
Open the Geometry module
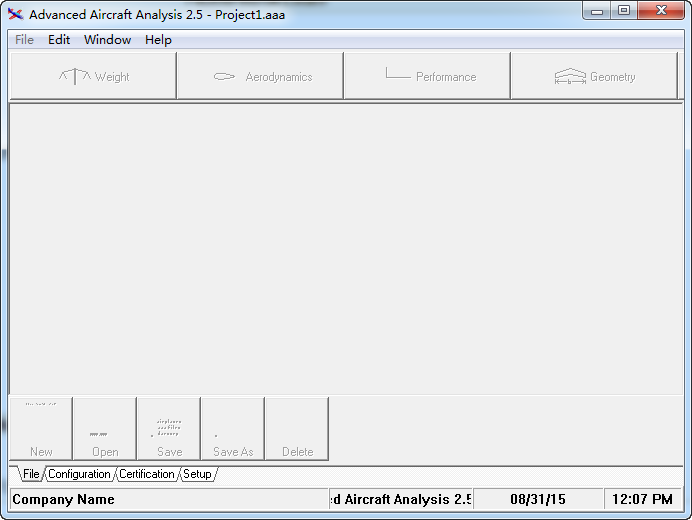click(x=594, y=76)
